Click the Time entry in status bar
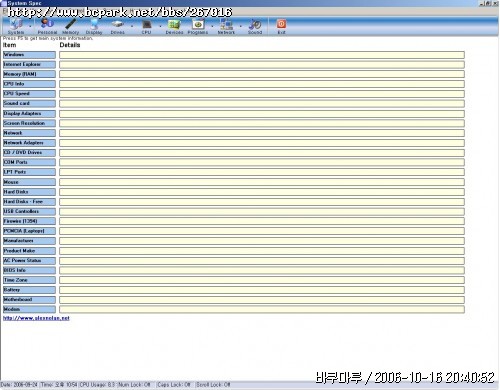The height and width of the screenshot is (390, 500). (59, 385)
